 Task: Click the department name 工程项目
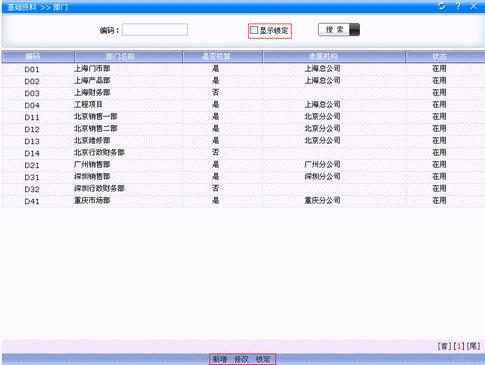88,105
